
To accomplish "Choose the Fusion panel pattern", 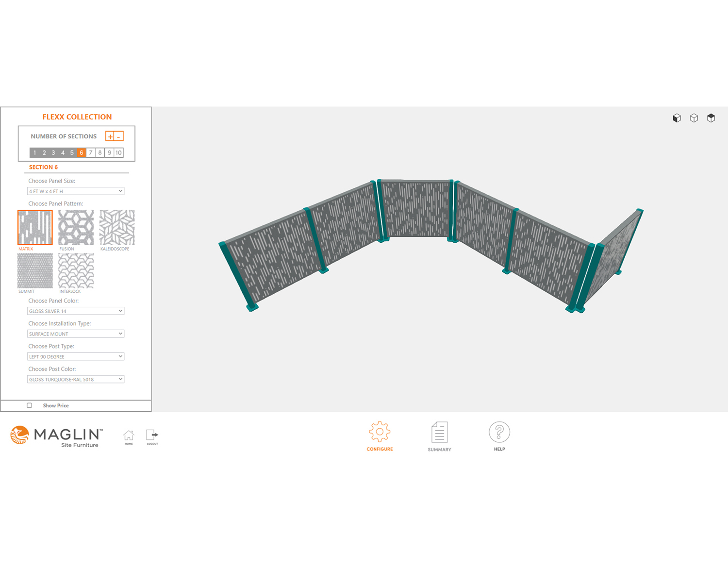I will (x=76, y=227).
